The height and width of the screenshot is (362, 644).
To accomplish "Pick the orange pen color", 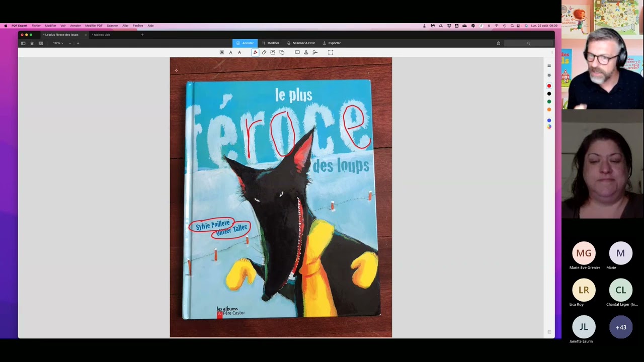I will (x=549, y=110).
